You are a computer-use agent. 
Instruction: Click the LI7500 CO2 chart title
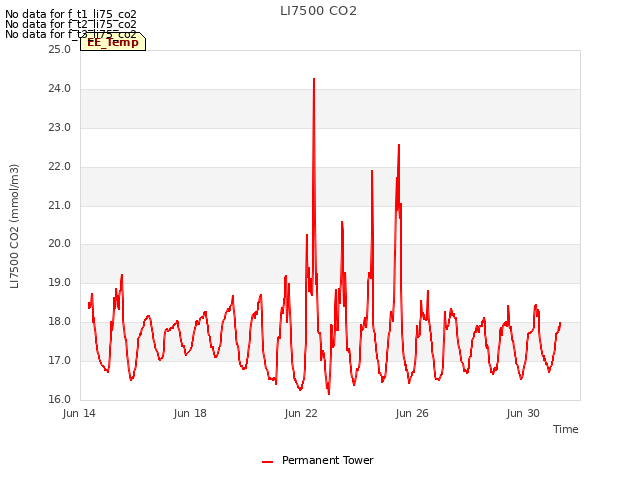click(x=318, y=11)
